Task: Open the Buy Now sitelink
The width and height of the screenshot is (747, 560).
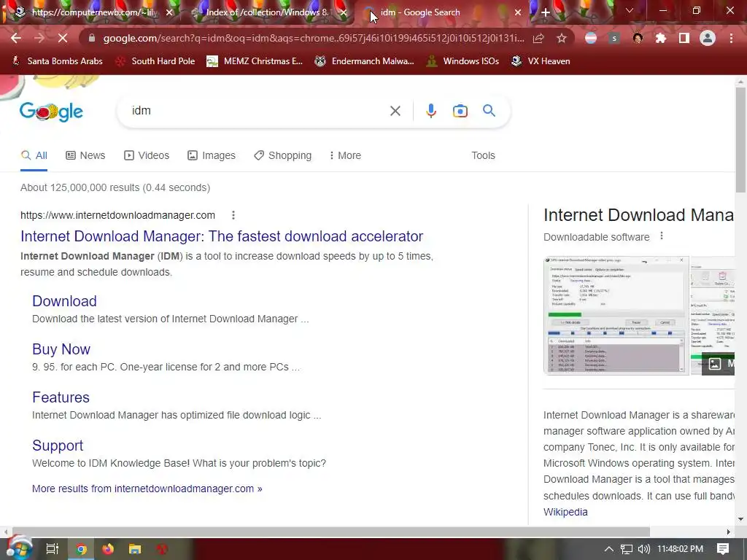Action: (x=61, y=349)
